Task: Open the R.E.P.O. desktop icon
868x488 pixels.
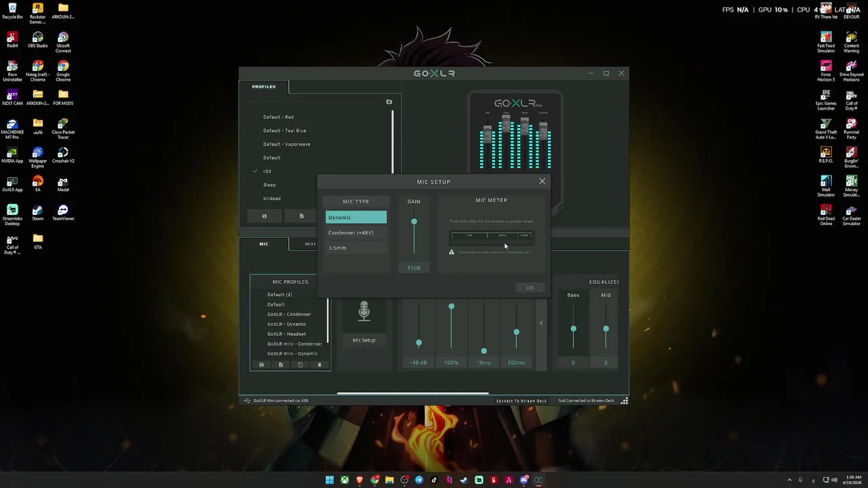Action: click(x=826, y=155)
